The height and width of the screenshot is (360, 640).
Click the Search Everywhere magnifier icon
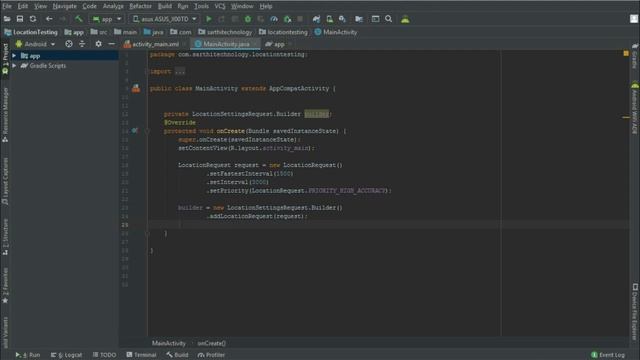tap(389, 19)
